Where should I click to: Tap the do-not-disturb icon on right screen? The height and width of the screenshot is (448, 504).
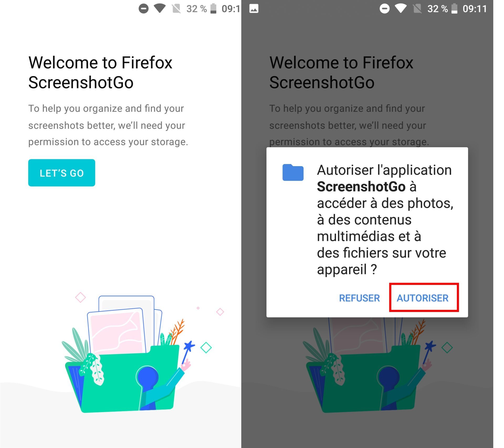(x=385, y=9)
